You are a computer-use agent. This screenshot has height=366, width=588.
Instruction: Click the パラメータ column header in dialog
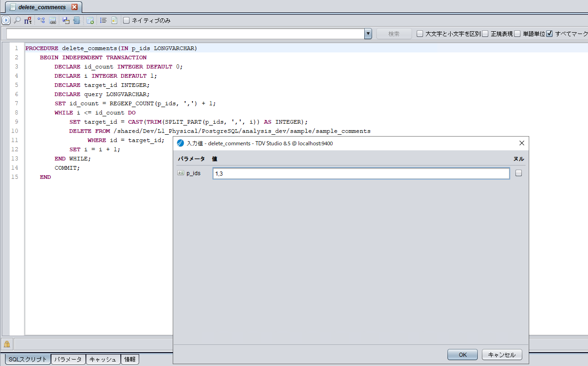(191, 159)
